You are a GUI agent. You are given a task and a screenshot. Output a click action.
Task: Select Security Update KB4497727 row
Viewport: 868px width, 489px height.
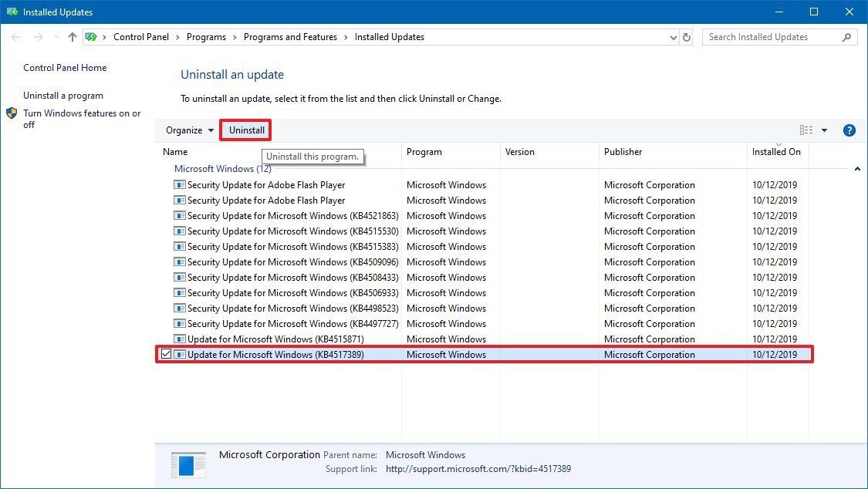[x=485, y=324]
